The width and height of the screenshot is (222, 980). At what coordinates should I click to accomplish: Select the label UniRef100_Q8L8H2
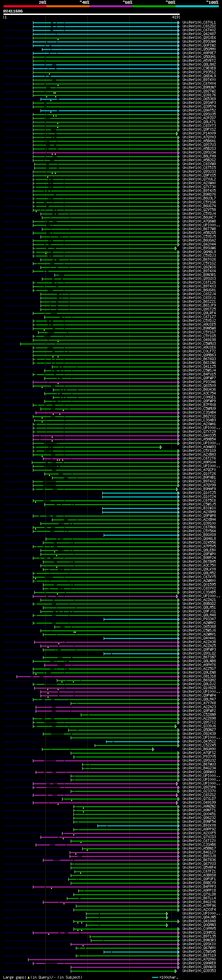199,65
